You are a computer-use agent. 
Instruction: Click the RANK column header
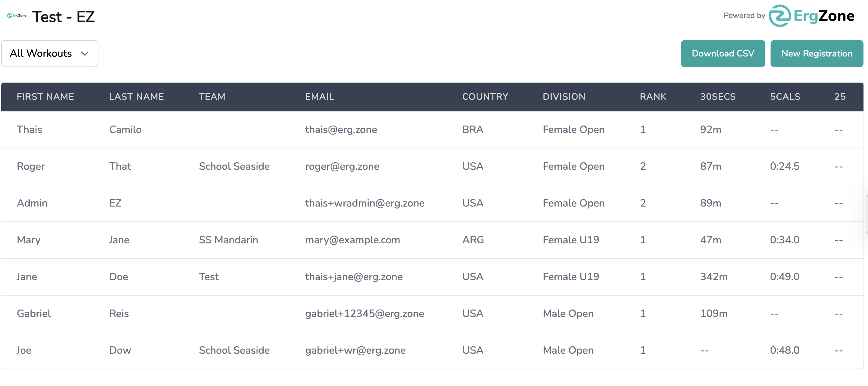click(653, 97)
